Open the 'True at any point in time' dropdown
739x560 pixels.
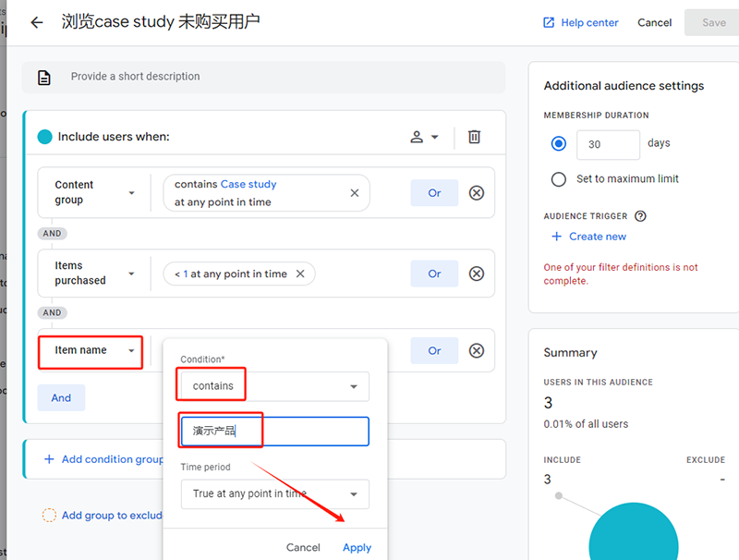click(x=274, y=494)
